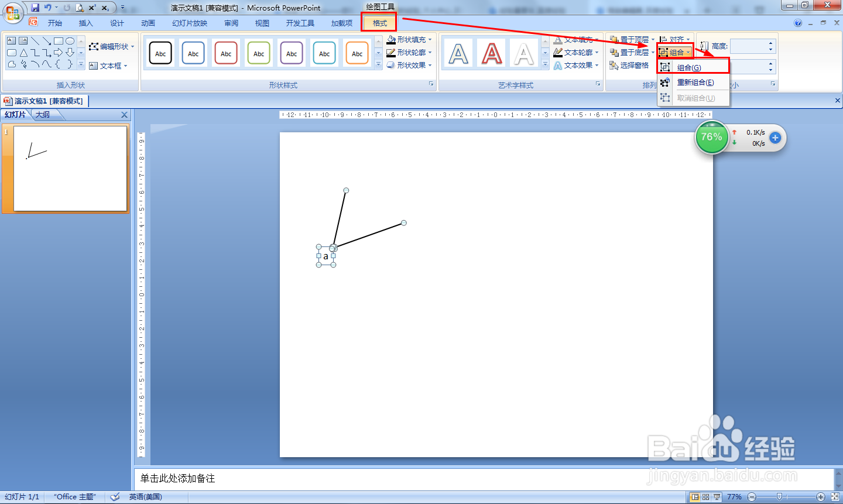Open the 文本轮廓 dropdown
843x504 pixels.
click(x=577, y=52)
